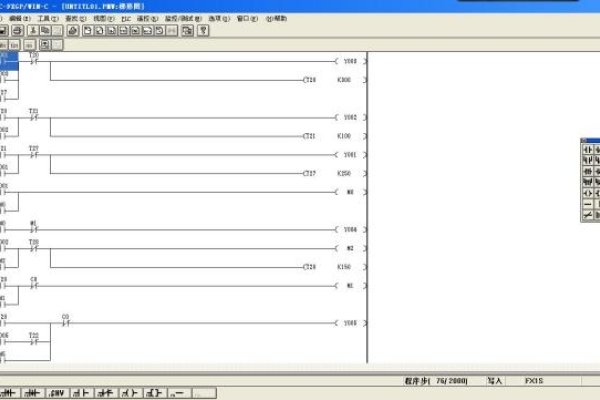Click the first contact button in bottom bar
The width and height of the screenshot is (600, 400).
coord(10,391)
